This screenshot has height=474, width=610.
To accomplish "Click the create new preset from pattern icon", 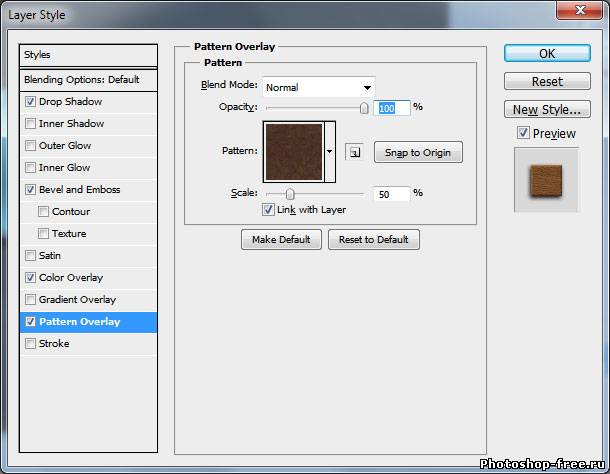I will (354, 152).
